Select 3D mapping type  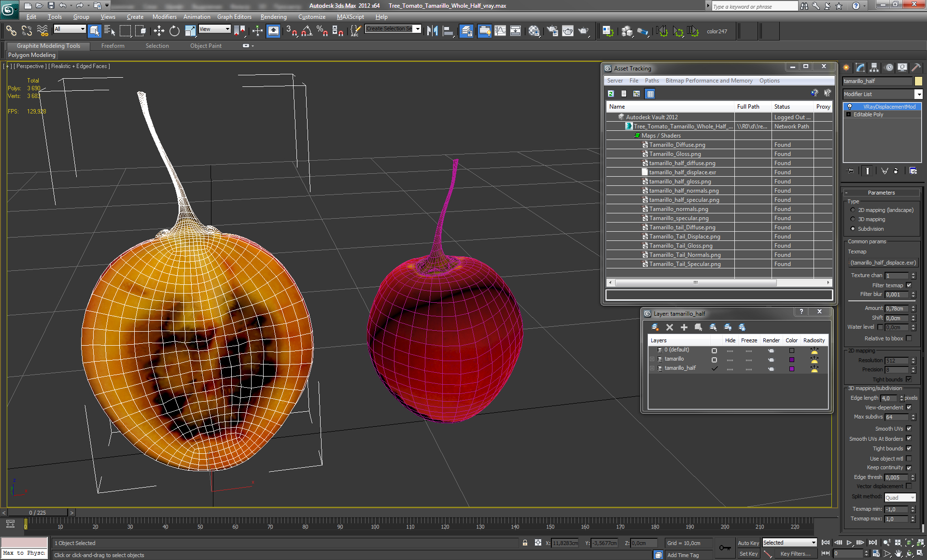(853, 219)
